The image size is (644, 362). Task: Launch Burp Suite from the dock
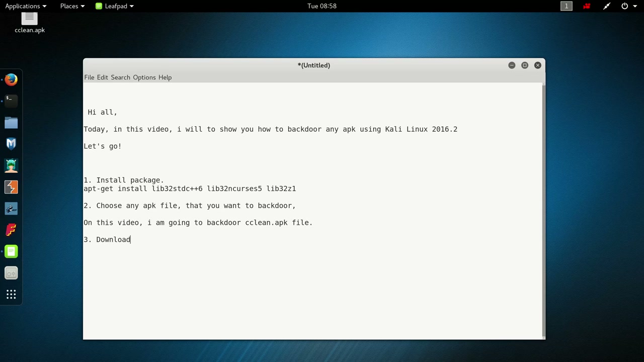pos(11,187)
